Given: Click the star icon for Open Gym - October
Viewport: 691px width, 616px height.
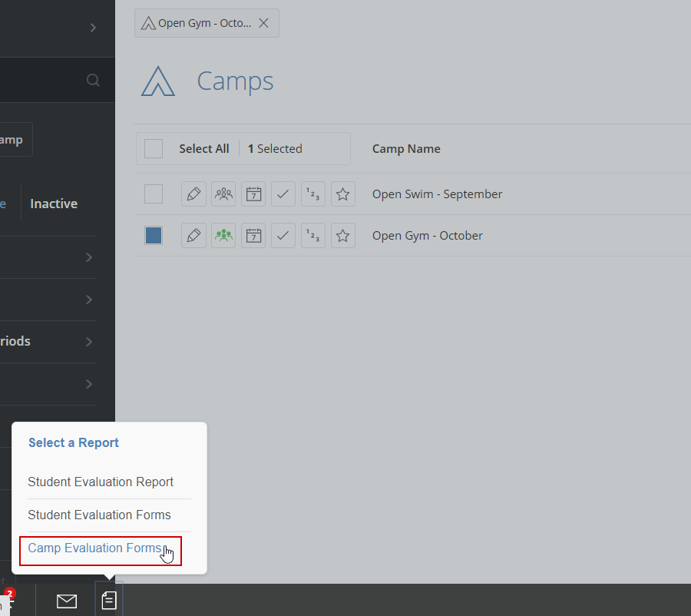Looking at the screenshot, I should click(343, 236).
